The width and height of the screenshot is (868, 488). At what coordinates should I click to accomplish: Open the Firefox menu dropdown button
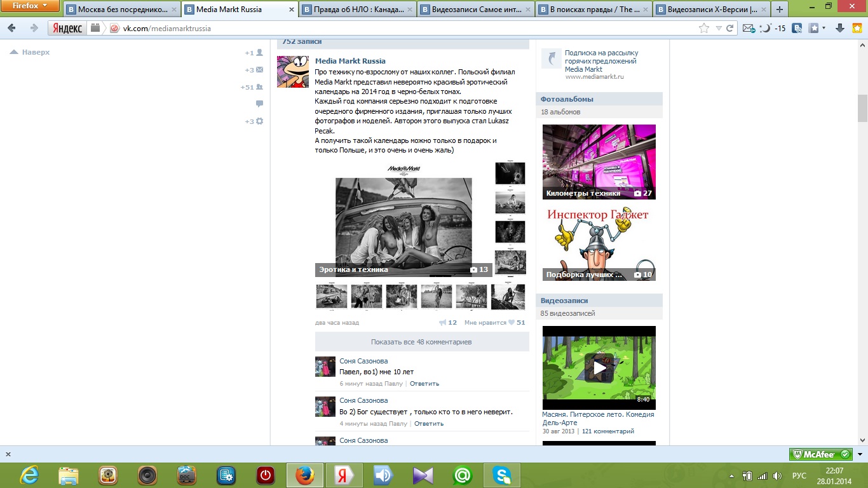coord(31,6)
